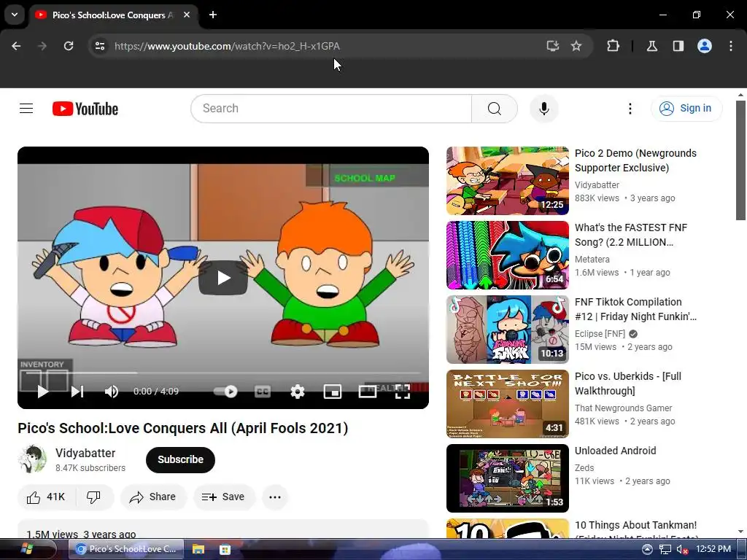Open Vidyabatter channel avatar
The height and width of the screenshot is (560, 747).
pos(32,459)
